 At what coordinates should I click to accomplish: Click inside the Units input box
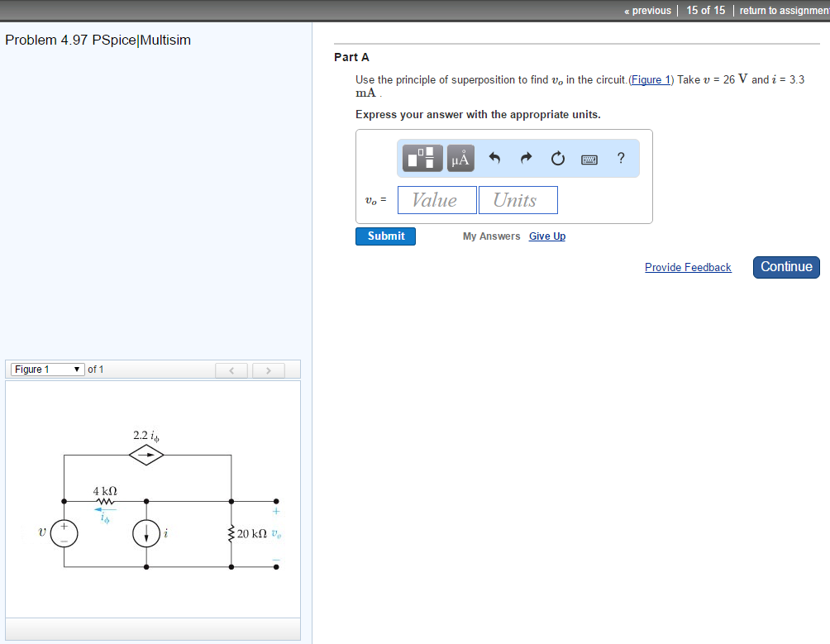[x=518, y=199]
